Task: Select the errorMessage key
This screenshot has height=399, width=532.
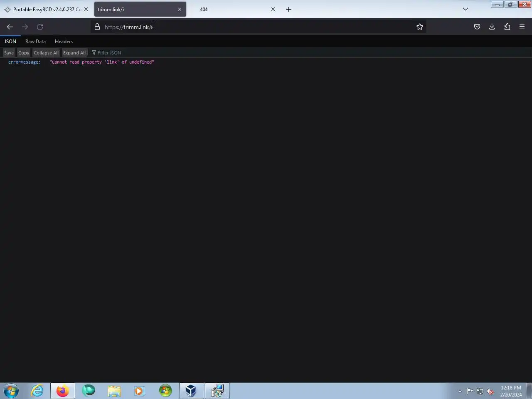Action: 24,62
